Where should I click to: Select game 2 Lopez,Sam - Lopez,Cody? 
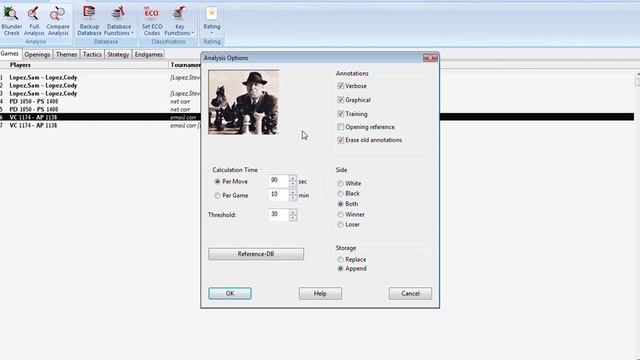pos(43,85)
